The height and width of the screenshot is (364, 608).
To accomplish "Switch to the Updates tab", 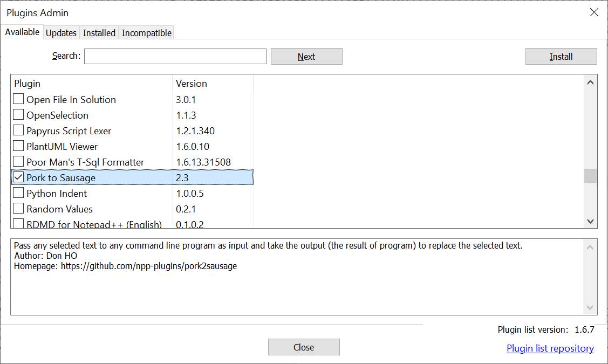I will click(61, 33).
